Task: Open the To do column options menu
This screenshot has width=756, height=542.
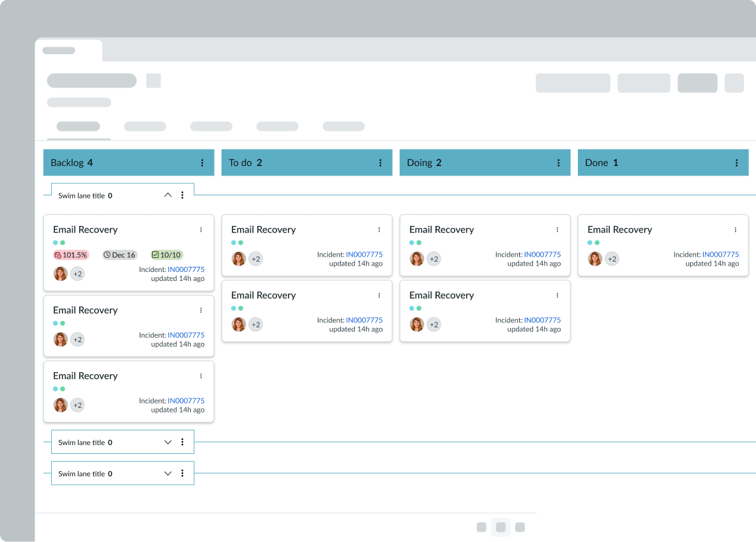Action: coord(381,163)
